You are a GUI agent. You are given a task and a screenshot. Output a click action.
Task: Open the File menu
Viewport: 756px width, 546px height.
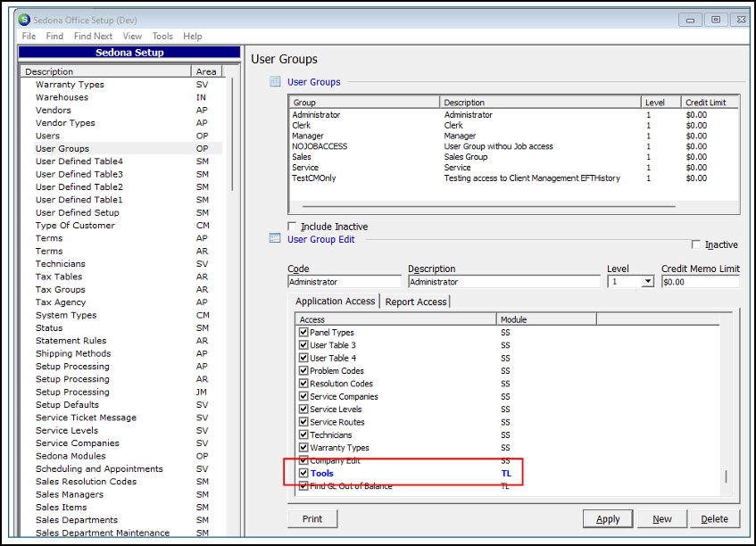pyautogui.click(x=29, y=37)
